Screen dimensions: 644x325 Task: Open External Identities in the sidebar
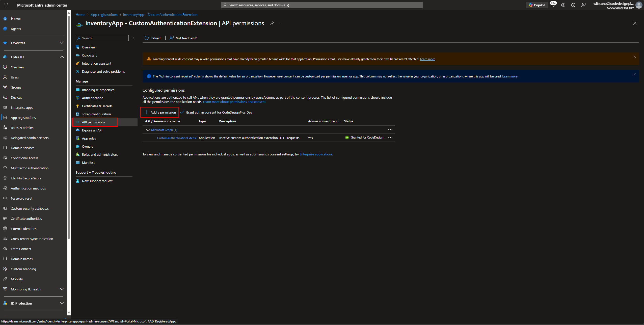point(24,229)
